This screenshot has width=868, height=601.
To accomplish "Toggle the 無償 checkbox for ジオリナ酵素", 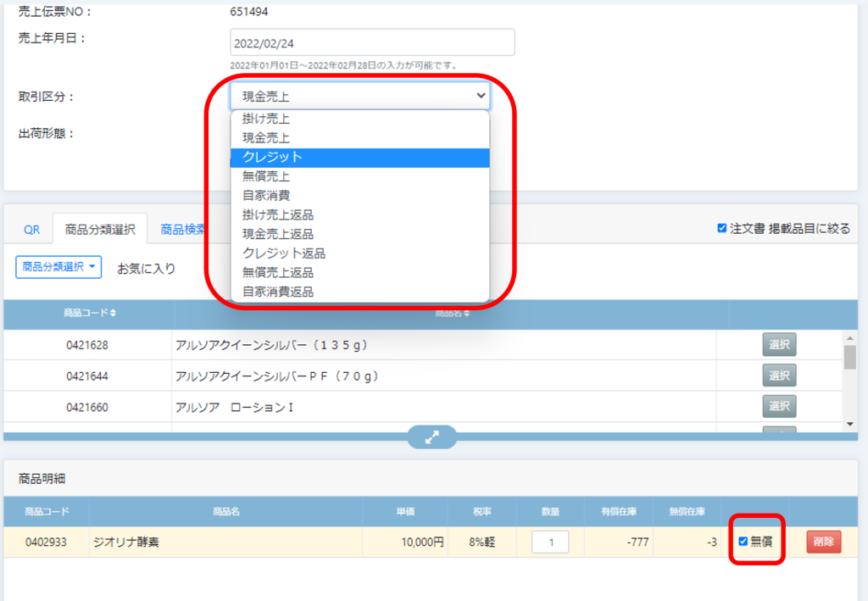I will 743,542.
